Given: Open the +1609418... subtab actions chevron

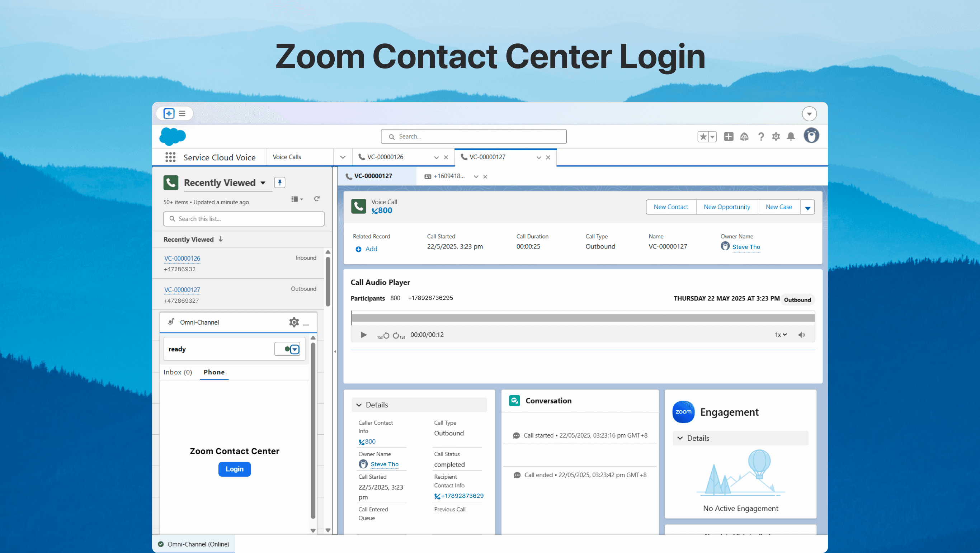Looking at the screenshot, I should click(x=476, y=176).
